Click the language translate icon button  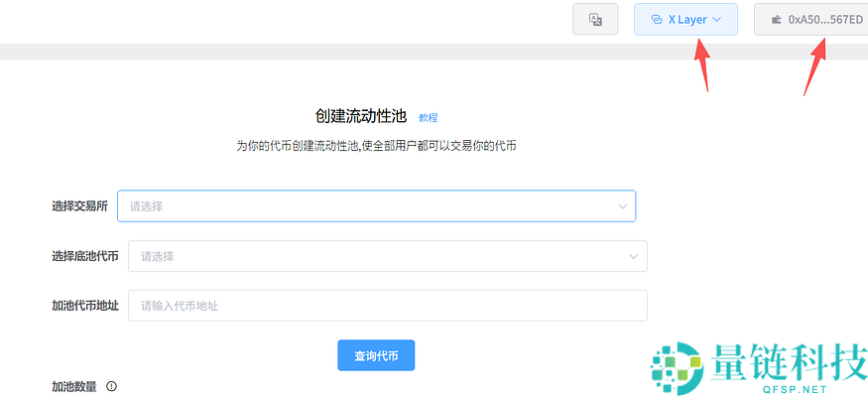coord(595,20)
